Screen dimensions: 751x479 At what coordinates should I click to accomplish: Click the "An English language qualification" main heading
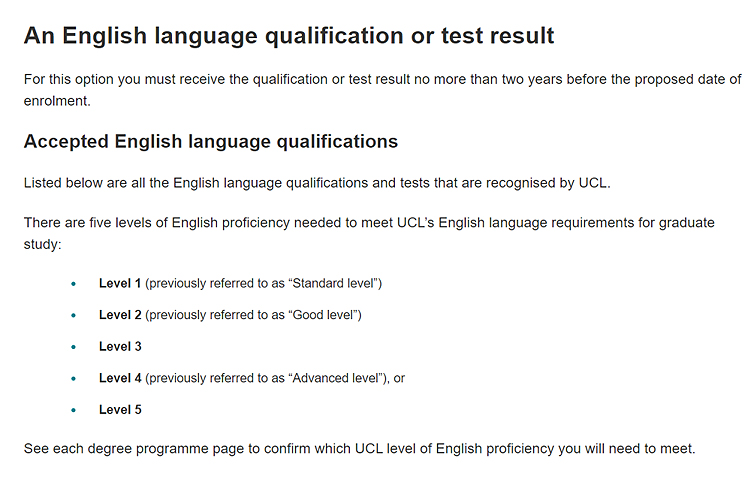tap(288, 37)
